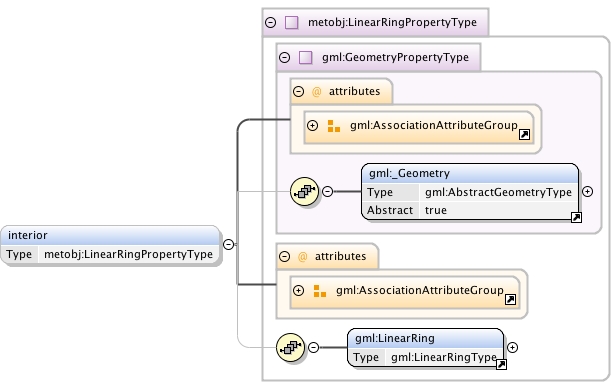The height and width of the screenshot is (382, 611).
Task: Click the metobj:LinearRingPropertyType complex type square icon
Action: click(291, 22)
